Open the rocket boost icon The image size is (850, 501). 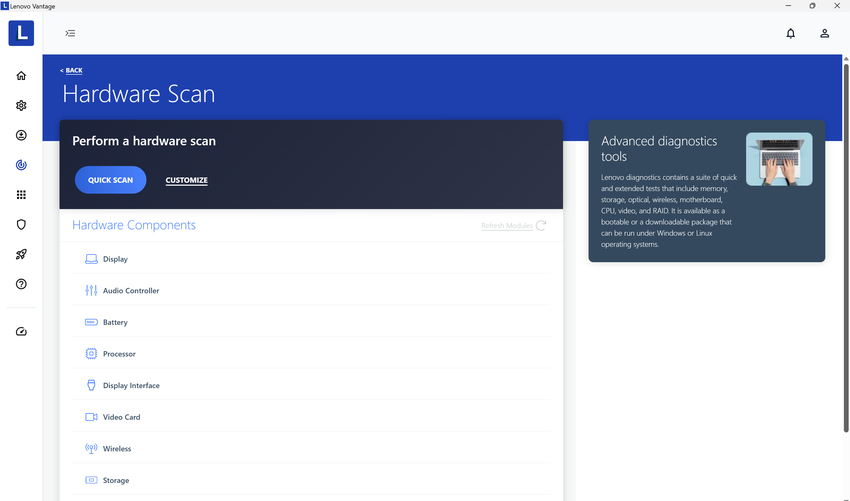point(21,255)
